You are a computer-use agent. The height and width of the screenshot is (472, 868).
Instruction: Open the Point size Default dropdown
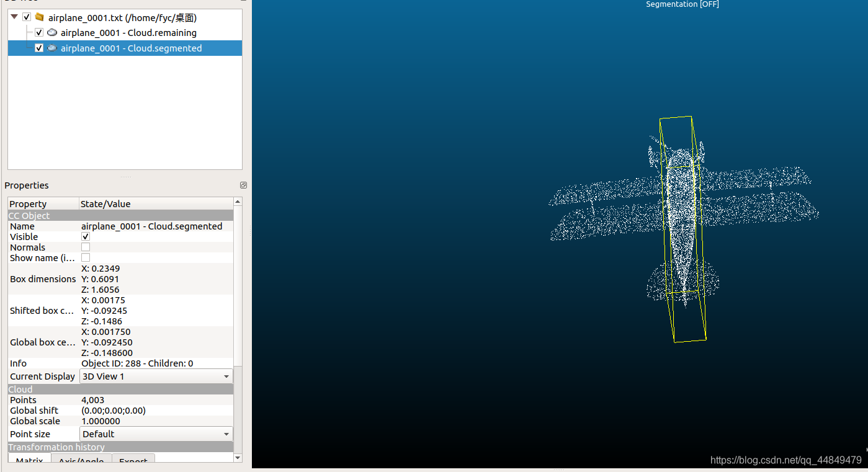coord(156,434)
